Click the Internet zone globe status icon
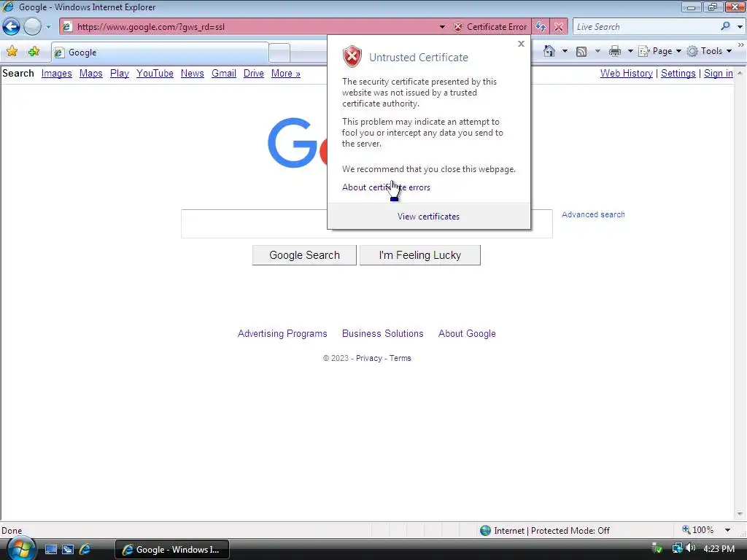Viewport: 747px width, 560px height. [x=485, y=531]
